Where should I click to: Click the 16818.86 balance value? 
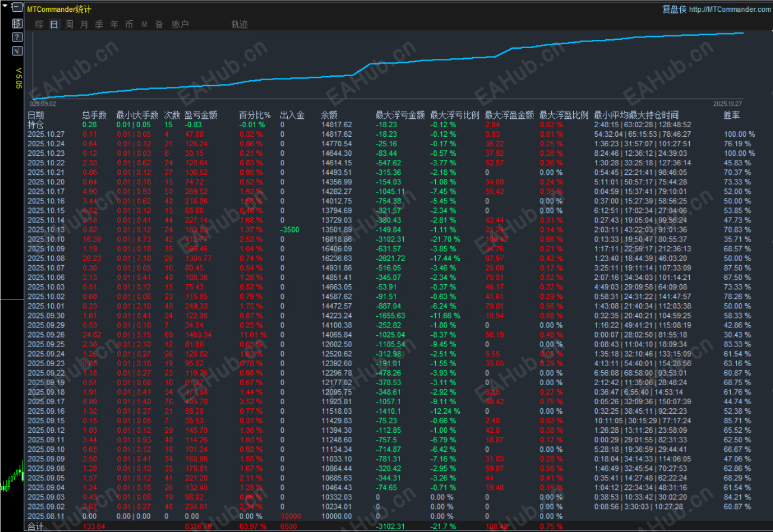pos(336,239)
